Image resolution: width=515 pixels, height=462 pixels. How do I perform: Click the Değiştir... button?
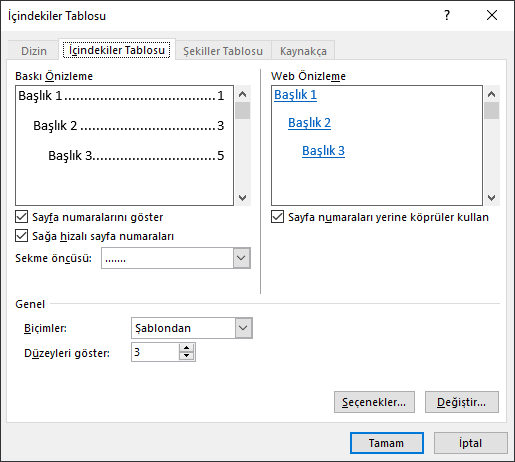pyautogui.click(x=462, y=402)
